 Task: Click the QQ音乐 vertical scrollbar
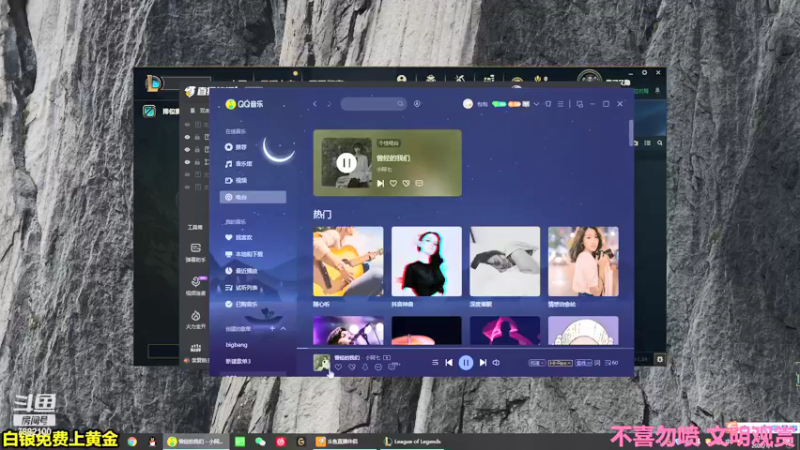click(631, 133)
